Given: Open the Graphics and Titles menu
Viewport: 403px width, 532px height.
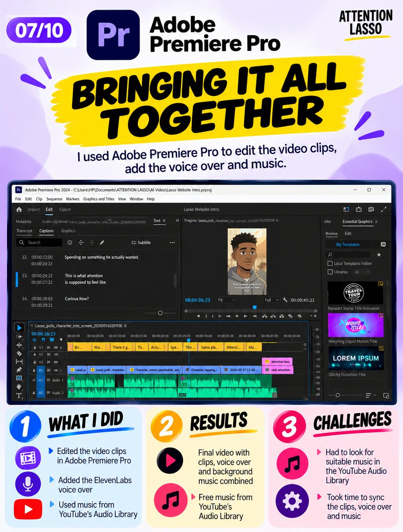Looking at the screenshot, I should (x=99, y=199).
